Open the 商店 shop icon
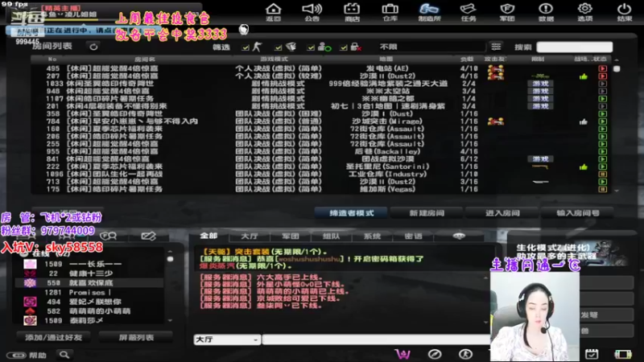Viewport: 644px width, 362px height. click(x=351, y=11)
